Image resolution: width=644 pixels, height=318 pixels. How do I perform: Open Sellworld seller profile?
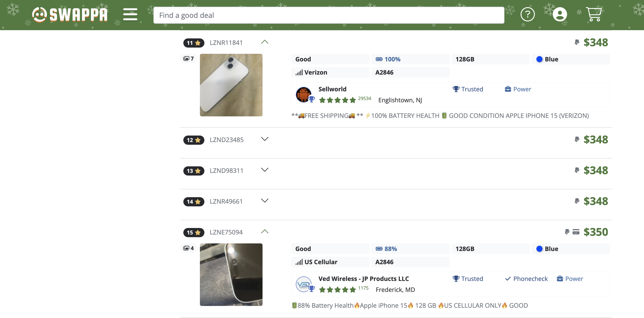coord(332,89)
